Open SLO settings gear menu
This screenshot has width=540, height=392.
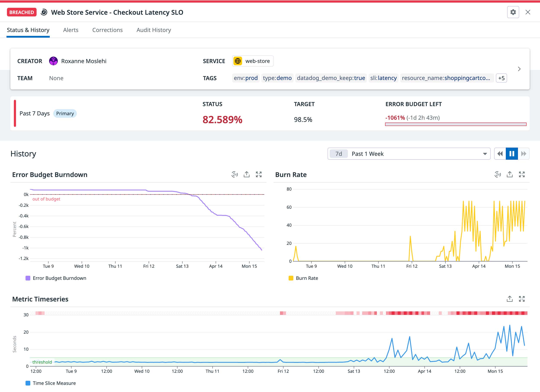(x=513, y=12)
